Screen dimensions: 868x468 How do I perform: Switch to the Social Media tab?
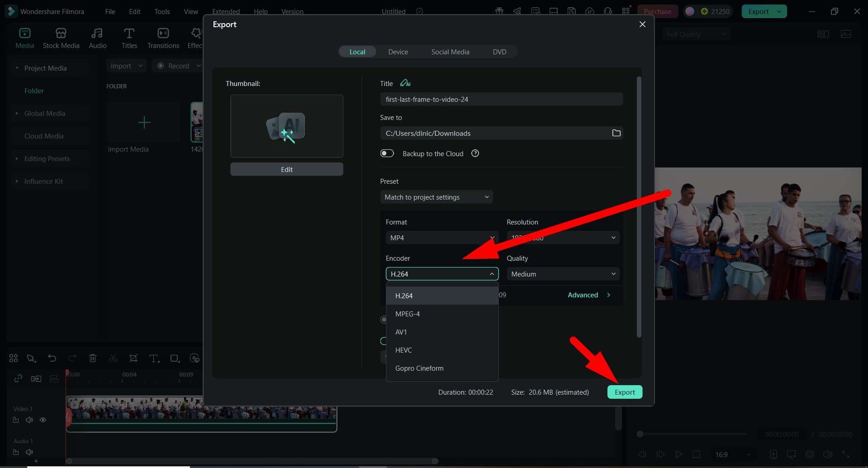point(450,52)
